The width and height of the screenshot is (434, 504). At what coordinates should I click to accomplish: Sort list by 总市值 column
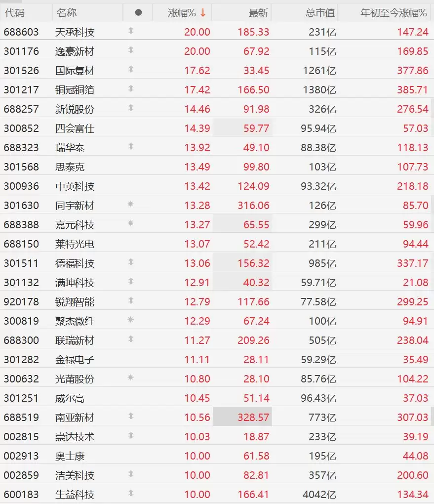click(x=320, y=13)
